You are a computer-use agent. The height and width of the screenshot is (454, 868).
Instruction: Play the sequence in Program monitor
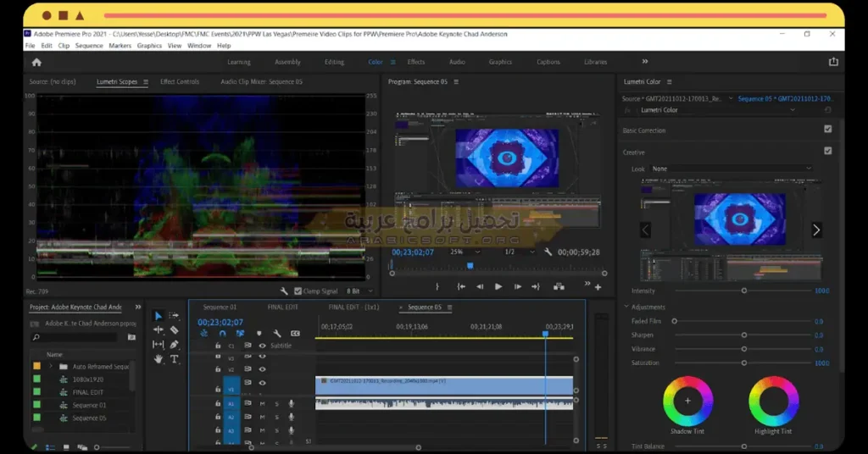click(x=498, y=286)
